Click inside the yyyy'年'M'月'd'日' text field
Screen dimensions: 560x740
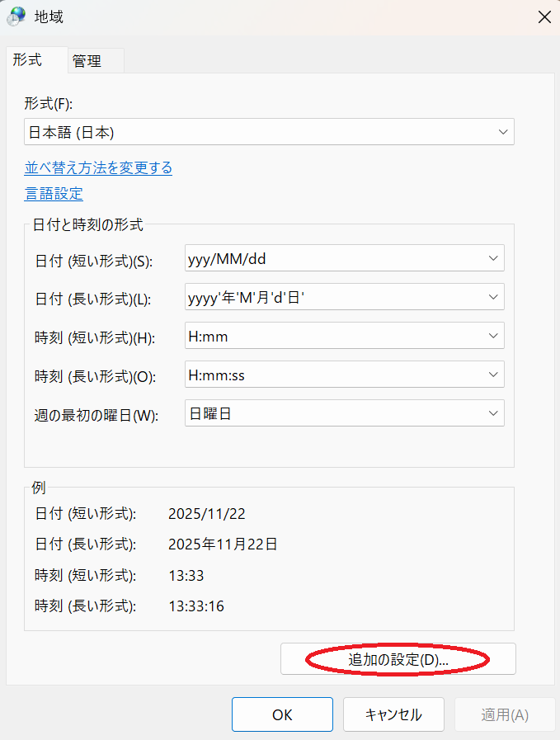(330, 297)
